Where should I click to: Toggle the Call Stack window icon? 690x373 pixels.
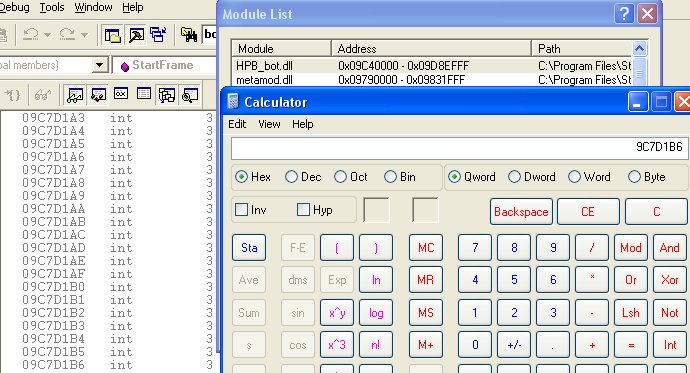[x=167, y=95]
